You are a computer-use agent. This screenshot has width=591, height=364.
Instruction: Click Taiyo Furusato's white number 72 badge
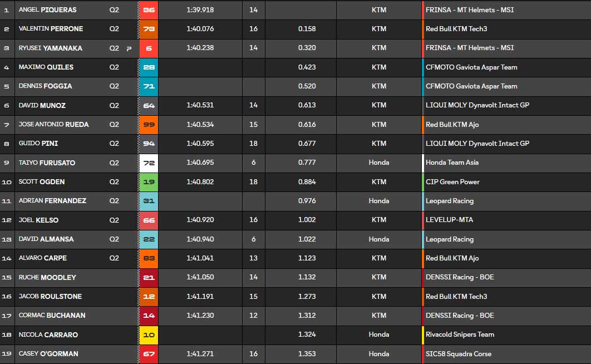pyautogui.click(x=149, y=163)
